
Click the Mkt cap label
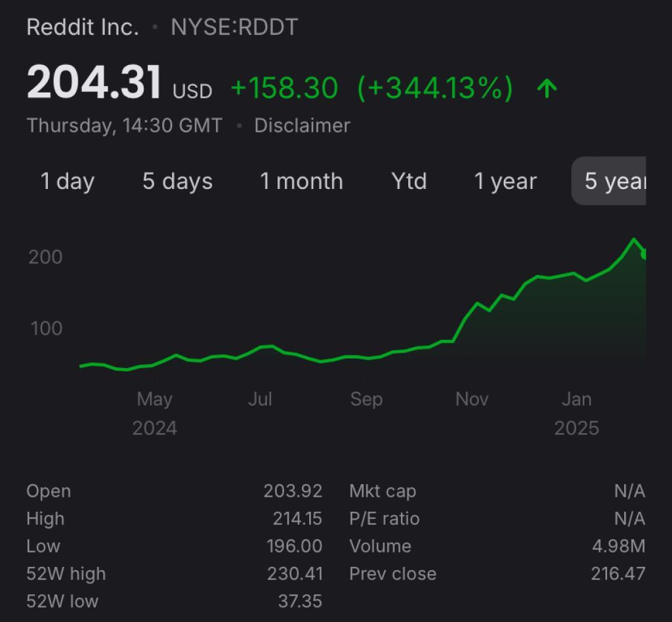point(383,491)
